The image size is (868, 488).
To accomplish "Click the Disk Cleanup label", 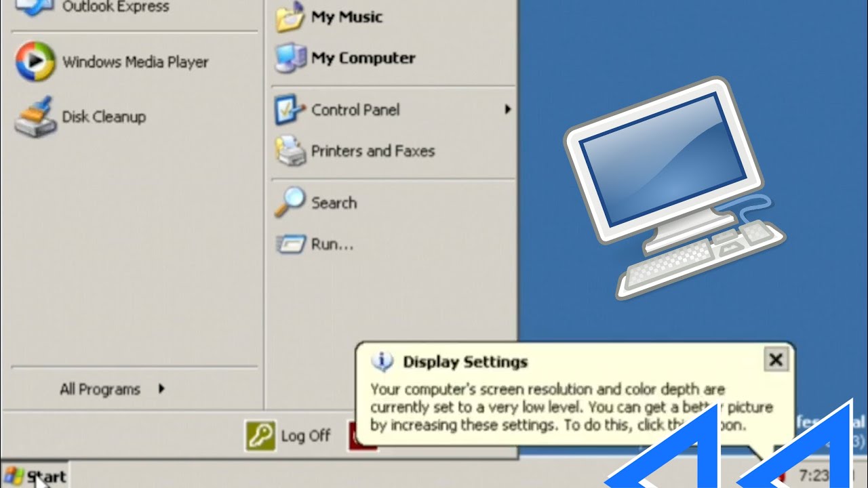I will click(104, 117).
